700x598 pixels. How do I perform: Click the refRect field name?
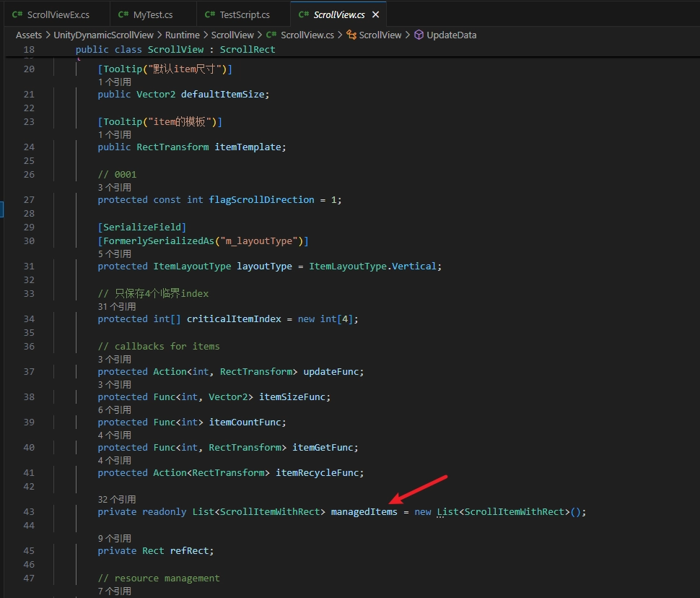189,551
